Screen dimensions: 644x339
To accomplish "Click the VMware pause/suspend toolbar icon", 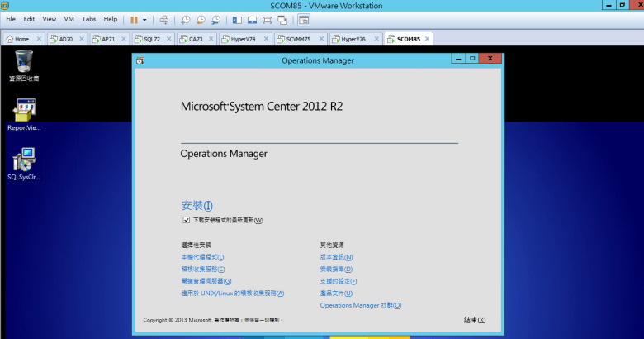I will (x=135, y=19).
